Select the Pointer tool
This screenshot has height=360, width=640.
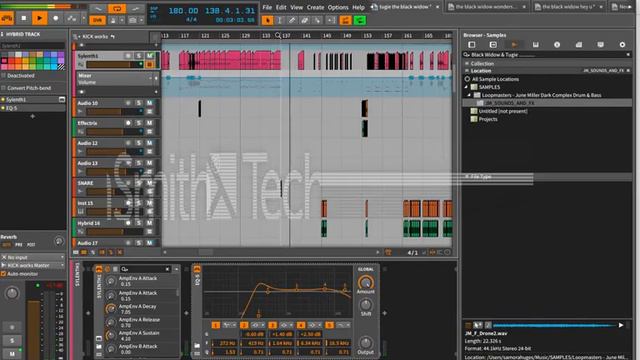[x=267, y=20]
